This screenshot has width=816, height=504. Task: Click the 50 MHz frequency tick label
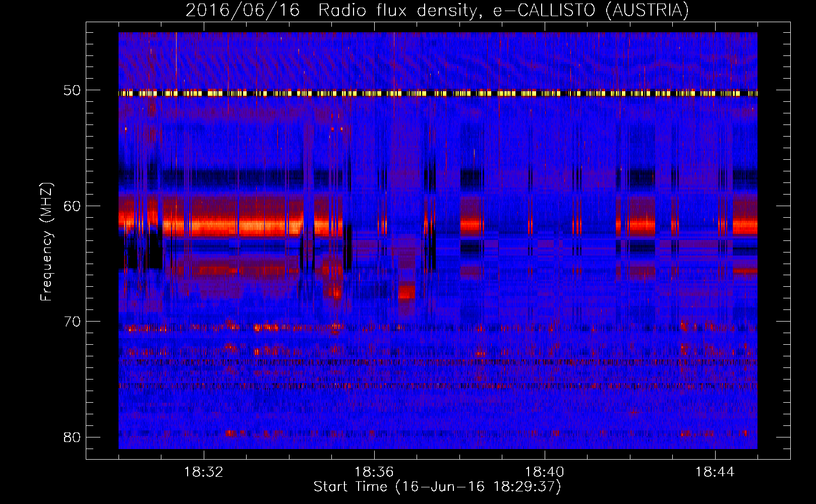click(x=72, y=90)
